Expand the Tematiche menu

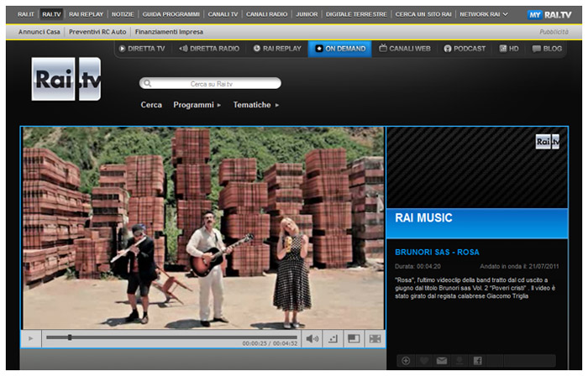pos(255,105)
